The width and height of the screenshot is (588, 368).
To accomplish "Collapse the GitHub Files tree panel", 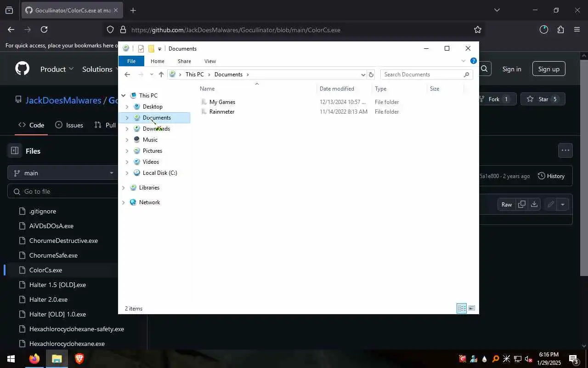I will (x=15, y=150).
